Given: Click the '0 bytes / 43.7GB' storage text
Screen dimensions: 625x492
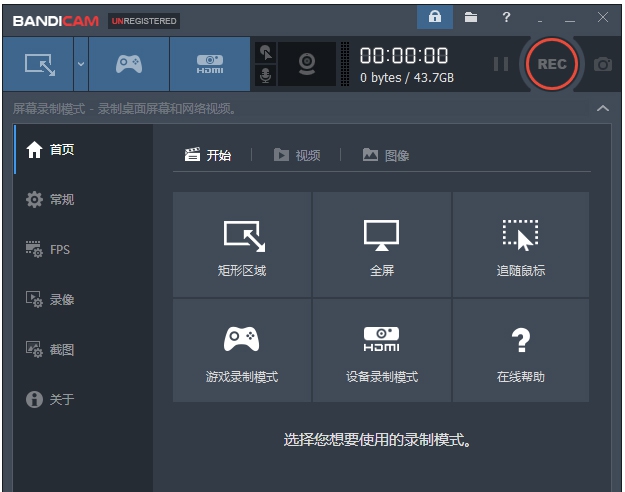Looking at the screenshot, I should point(407,77).
